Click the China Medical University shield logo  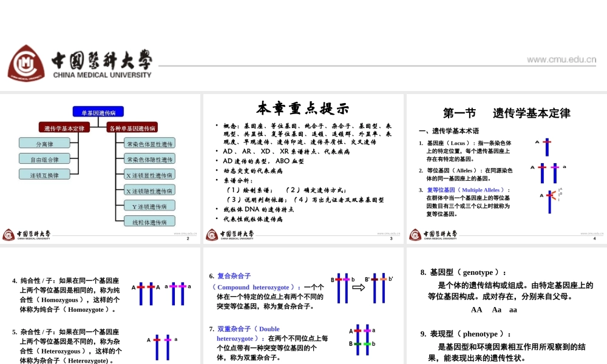[x=26, y=62]
